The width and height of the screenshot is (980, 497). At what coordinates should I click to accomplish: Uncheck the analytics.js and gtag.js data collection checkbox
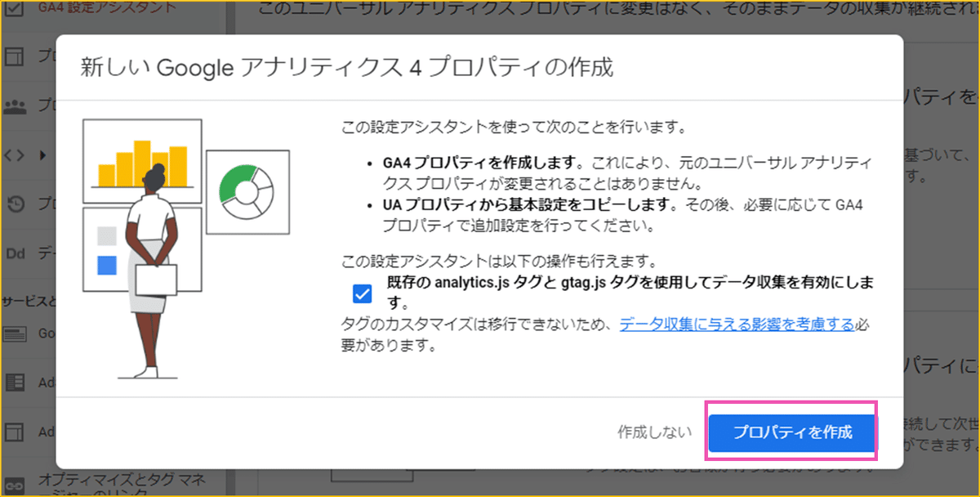click(361, 293)
